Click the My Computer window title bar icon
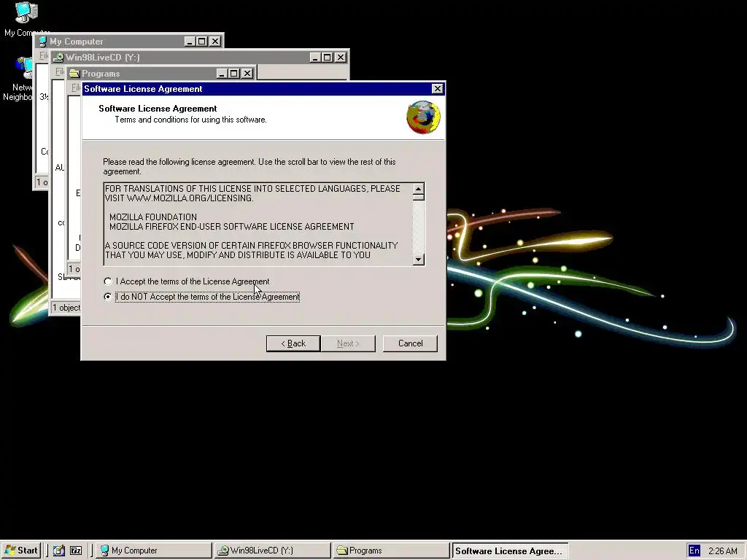This screenshot has width=747, height=560. (42, 42)
